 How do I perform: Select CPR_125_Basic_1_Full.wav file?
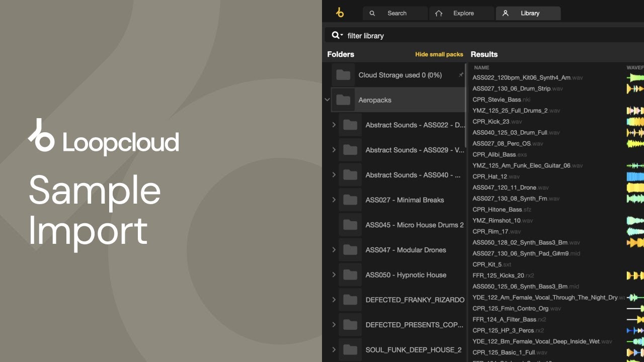(510, 353)
